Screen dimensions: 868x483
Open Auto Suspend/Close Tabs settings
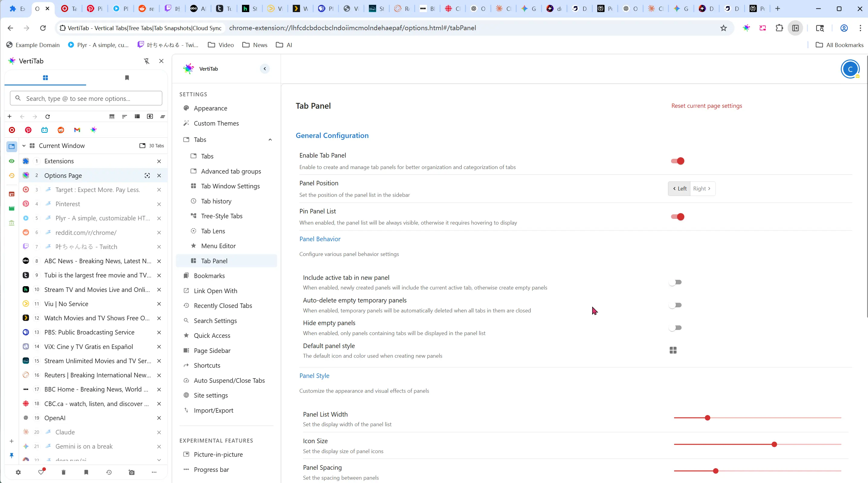click(x=226, y=380)
